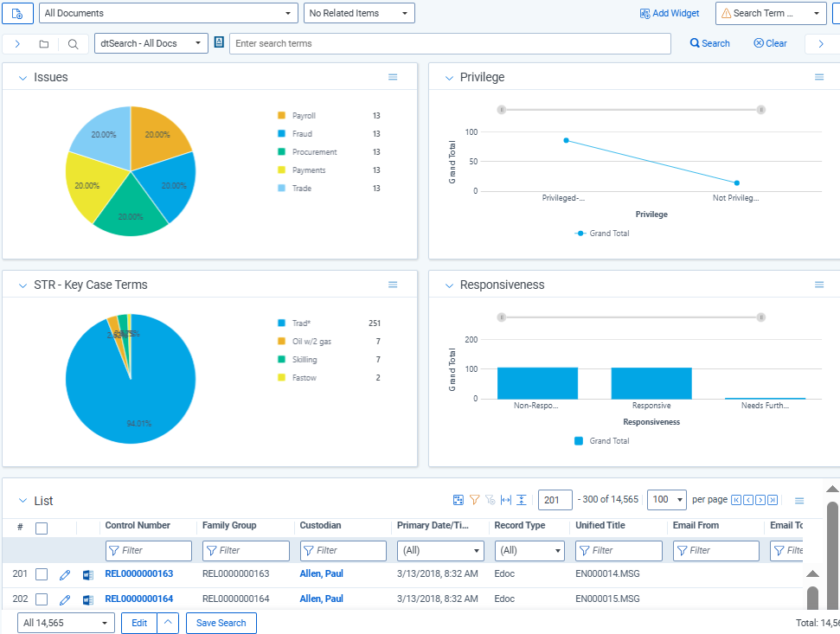Click the new document icon at top left
Viewport: 840px width, 634px height.
coord(17,13)
